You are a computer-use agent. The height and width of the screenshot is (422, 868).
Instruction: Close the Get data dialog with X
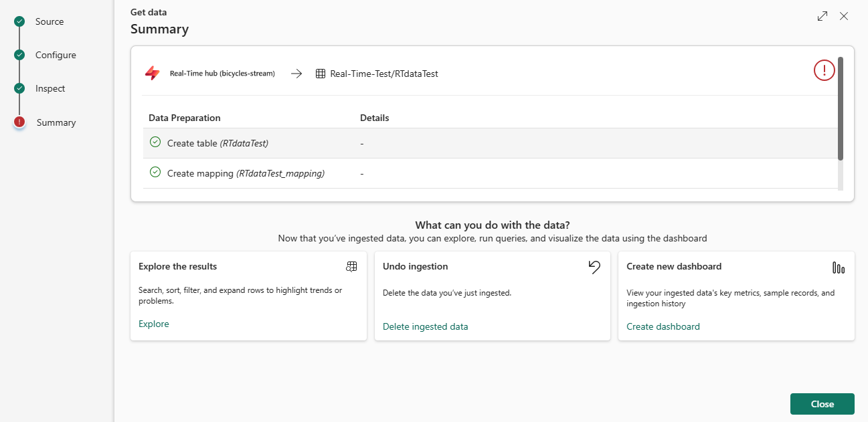coord(844,16)
